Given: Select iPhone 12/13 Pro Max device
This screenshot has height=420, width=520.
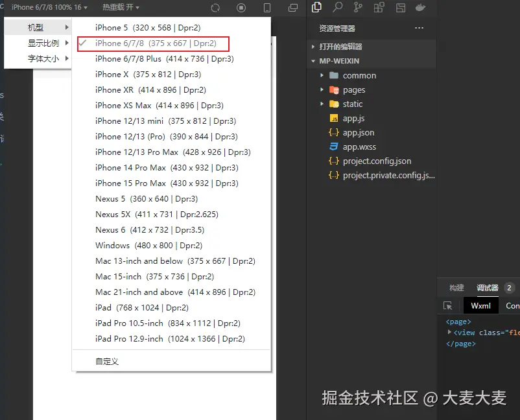Looking at the screenshot, I should point(171,152).
